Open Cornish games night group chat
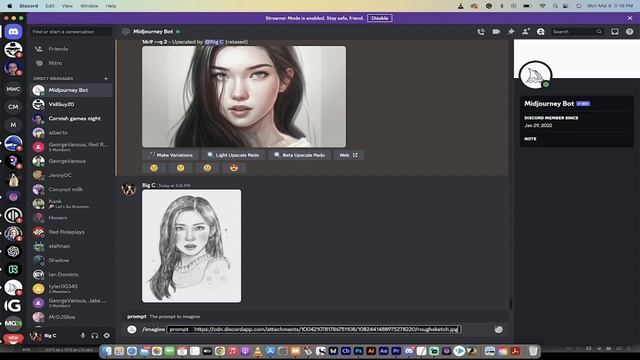Screen dimensions: 640x360 71,118
